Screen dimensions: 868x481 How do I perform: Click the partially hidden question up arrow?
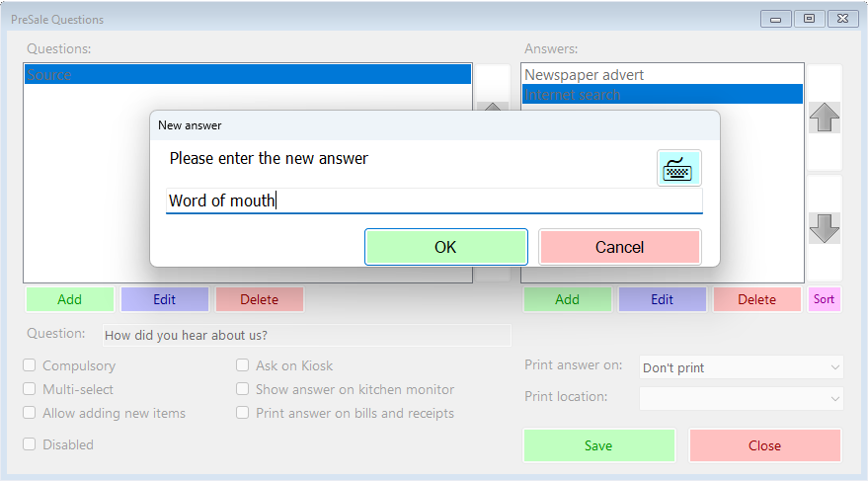coord(493,106)
